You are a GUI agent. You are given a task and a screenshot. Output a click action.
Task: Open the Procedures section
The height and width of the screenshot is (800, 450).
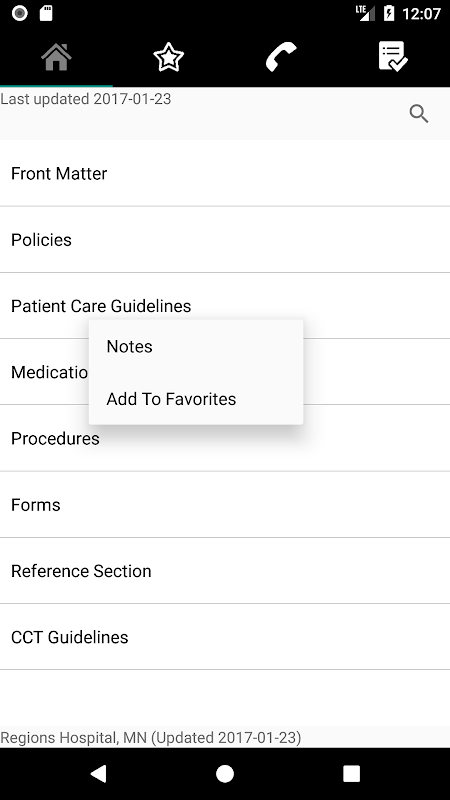225,438
